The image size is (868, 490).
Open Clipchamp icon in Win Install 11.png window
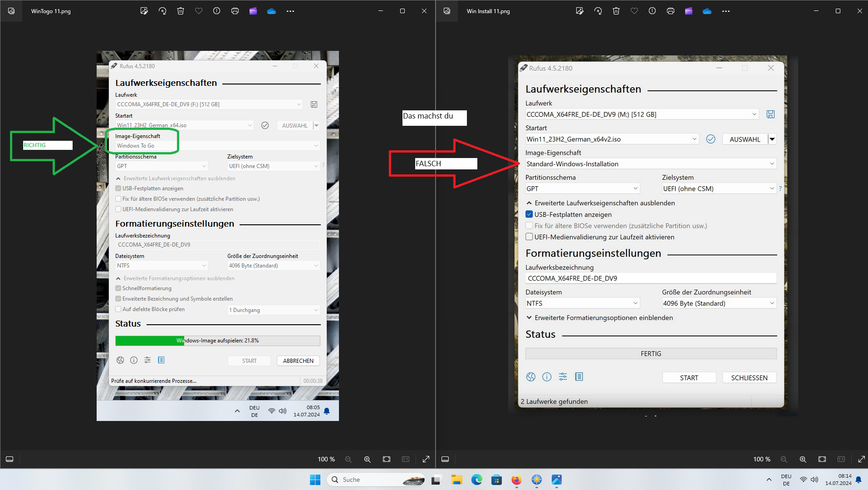689,11
